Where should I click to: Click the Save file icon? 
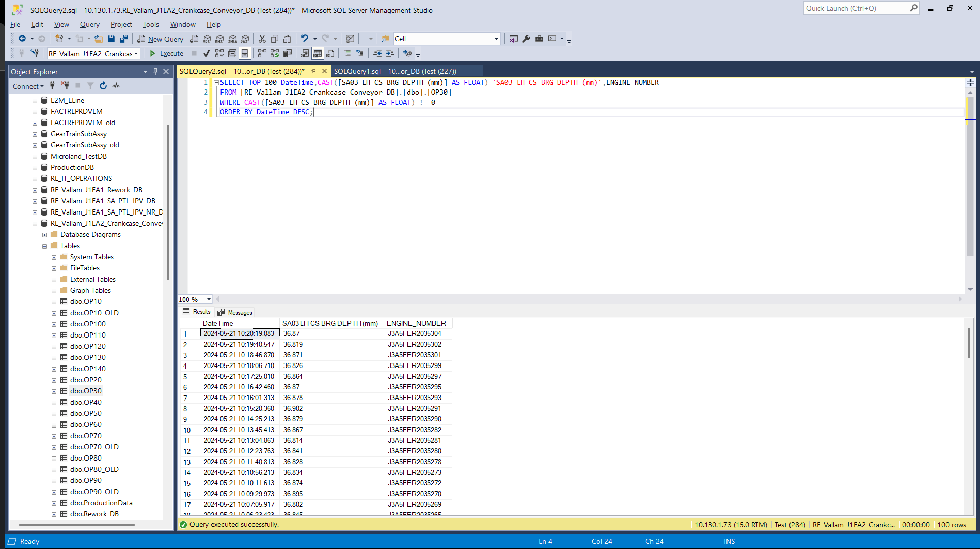[x=111, y=39]
